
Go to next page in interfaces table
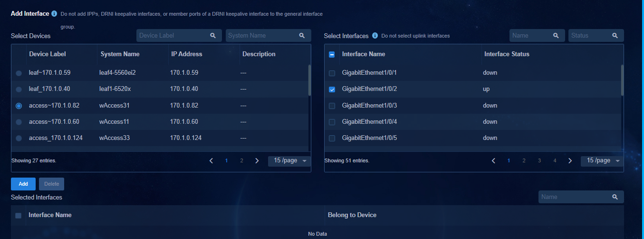[x=570, y=160]
